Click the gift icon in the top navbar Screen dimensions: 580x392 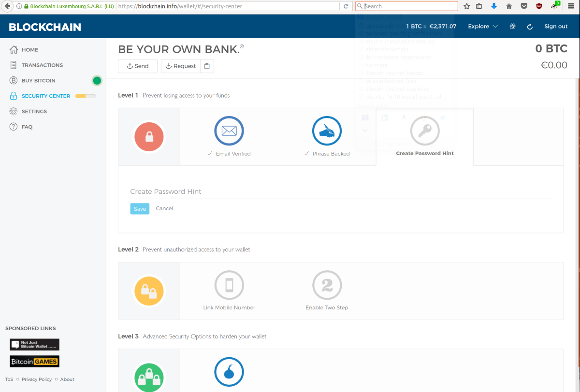tap(512, 27)
